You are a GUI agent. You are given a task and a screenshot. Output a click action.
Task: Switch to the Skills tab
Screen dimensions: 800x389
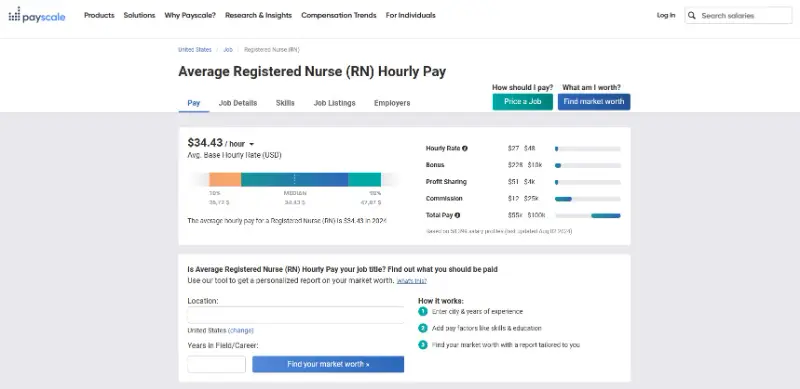click(x=285, y=103)
